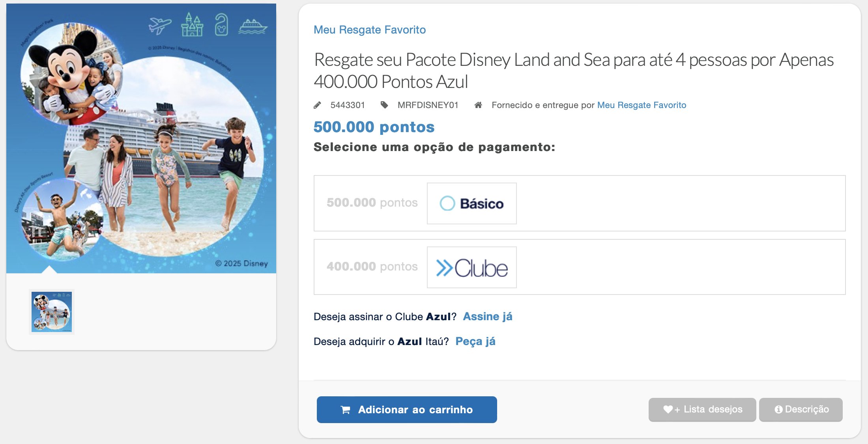The width and height of the screenshot is (868, 444).
Task: Click the door hanger icon on the image
Action: 221,24
